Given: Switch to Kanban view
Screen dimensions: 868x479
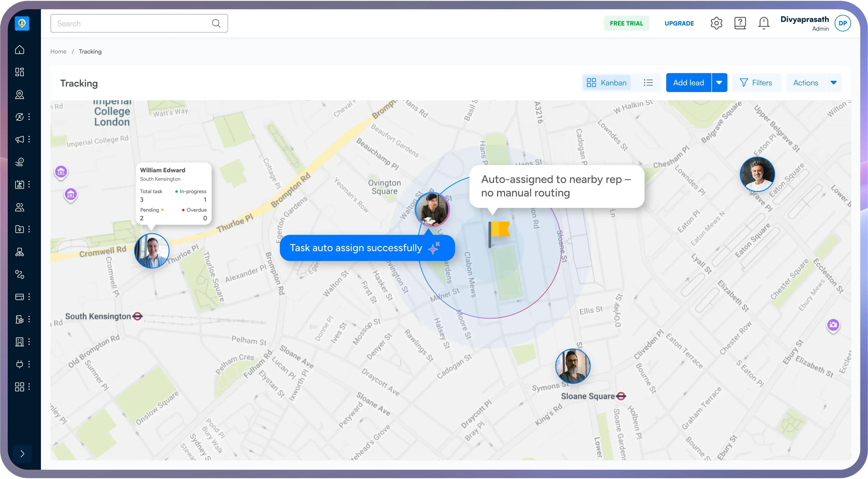Looking at the screenshot, I should tap(606, 83).
